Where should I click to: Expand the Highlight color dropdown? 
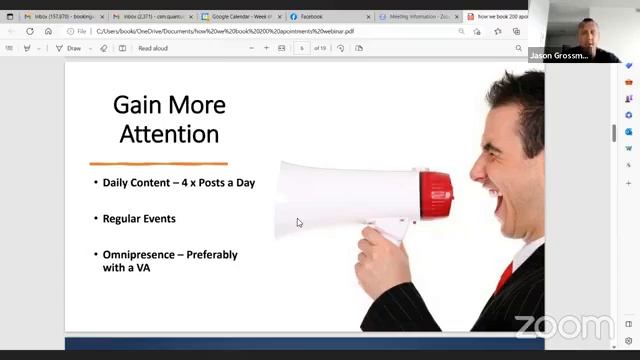coord(39,48)
